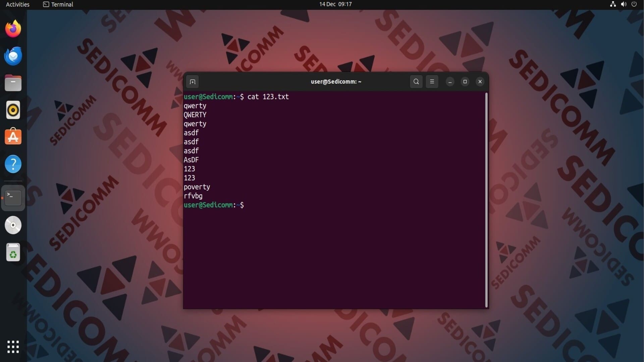Open the Files manager in dock
The image size is (644, 362).
pyautogui.click(x=13, y=83)
